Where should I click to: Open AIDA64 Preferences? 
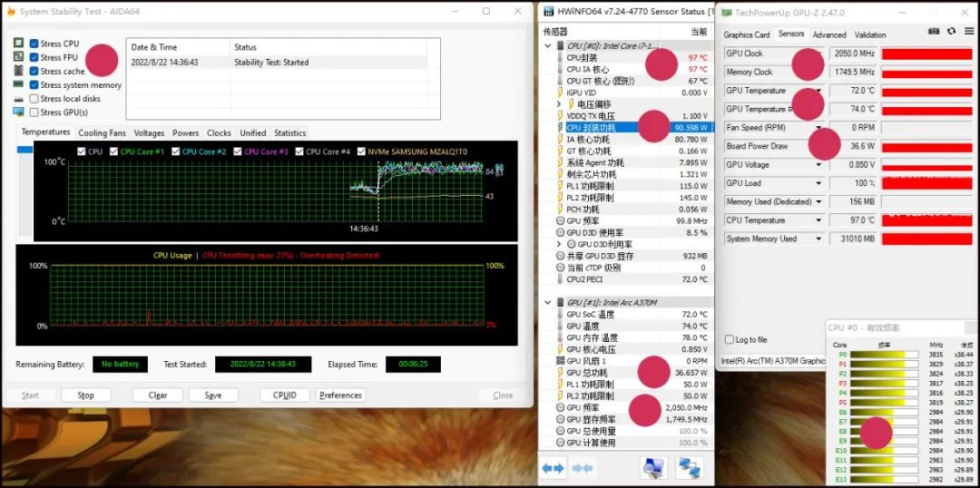click(x=340, y=395)
